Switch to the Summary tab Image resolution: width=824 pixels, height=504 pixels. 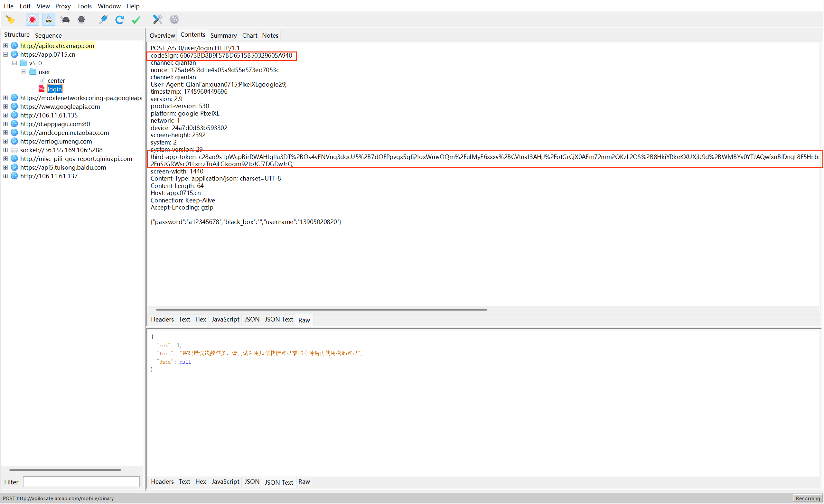pos(223,35)
